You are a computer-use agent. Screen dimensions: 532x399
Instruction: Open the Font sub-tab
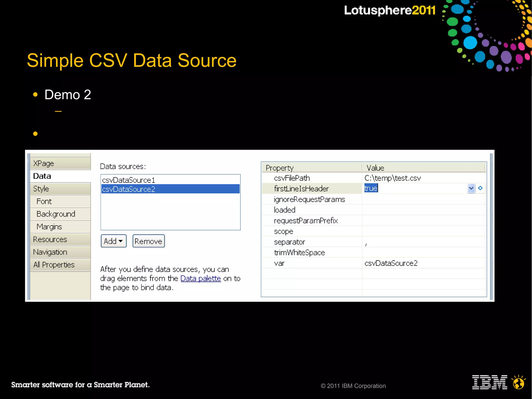point(60,201)
